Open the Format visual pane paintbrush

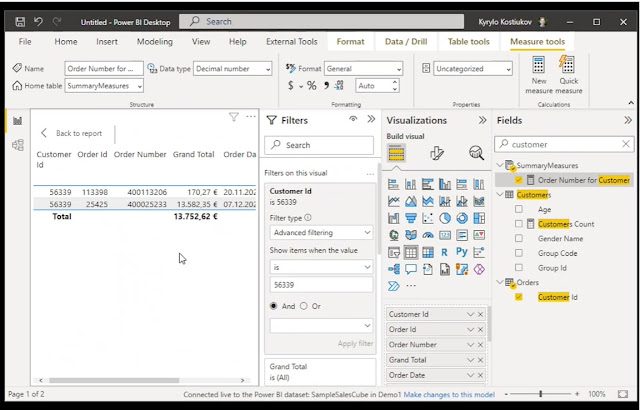pos(436,153)
